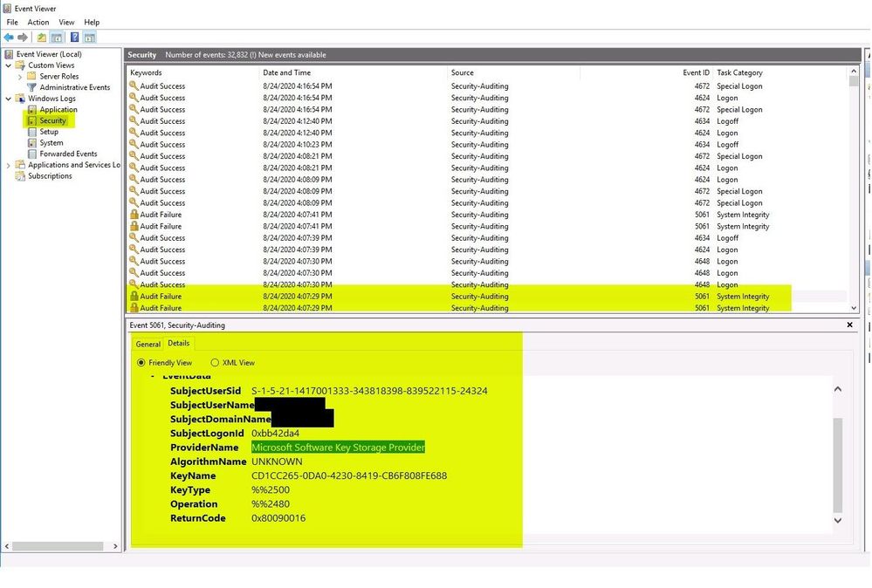Click the Back arrow toolbar icon

coord(9,38)
